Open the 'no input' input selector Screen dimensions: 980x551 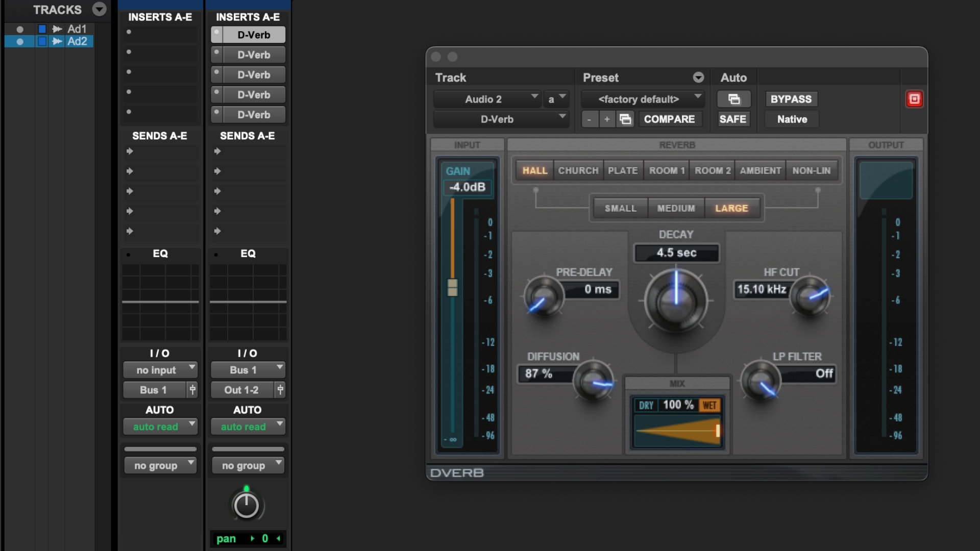pos(160,370)
